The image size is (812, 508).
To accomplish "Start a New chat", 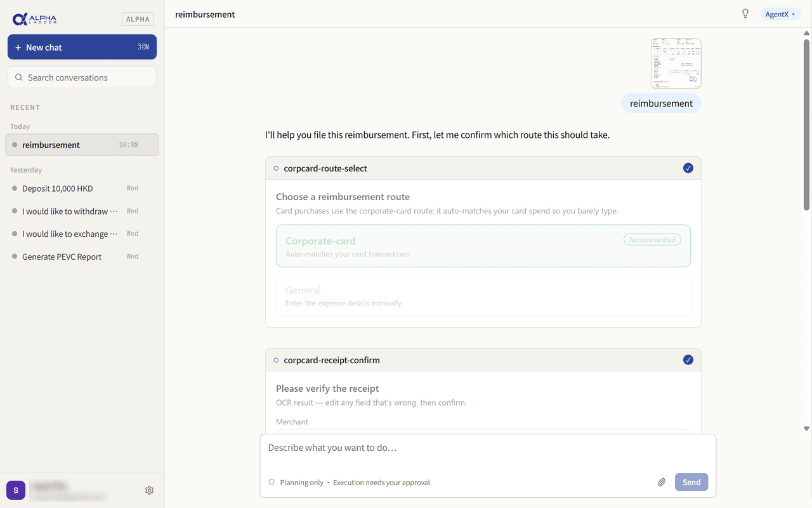I will tap(82, 47).
